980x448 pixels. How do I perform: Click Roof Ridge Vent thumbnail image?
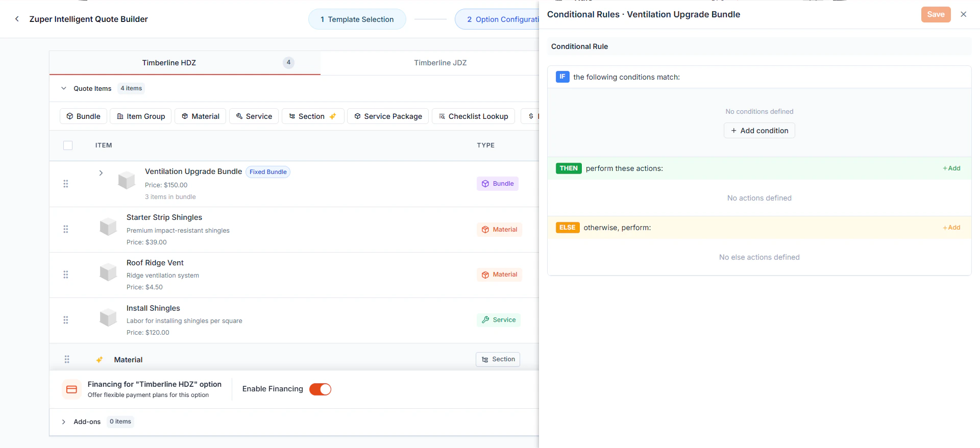coord(108,271)
